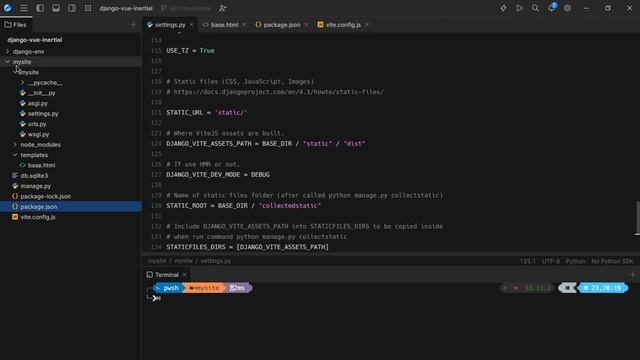This screenshot has height=360, width=640.
Task: Select package.json in the file tree
Action: (39, 207)
